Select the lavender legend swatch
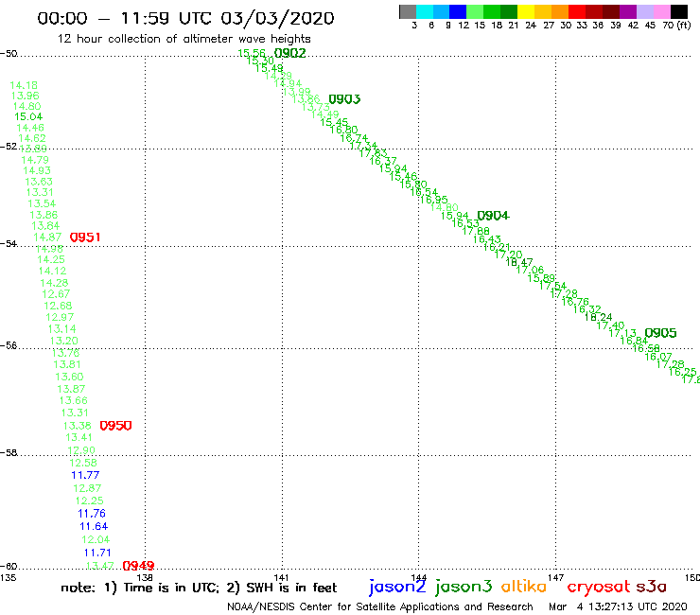This screenshot has height=615, width=700. pos(644,11)
